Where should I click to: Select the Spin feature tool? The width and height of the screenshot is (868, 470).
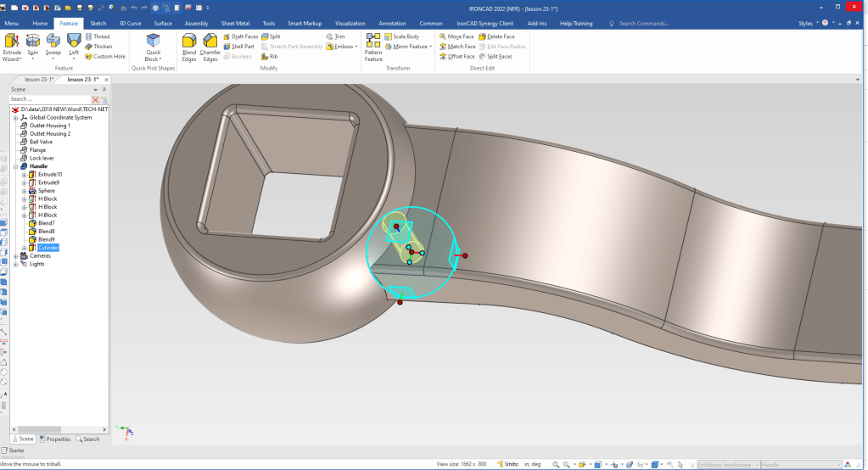[x=33, y=42]
